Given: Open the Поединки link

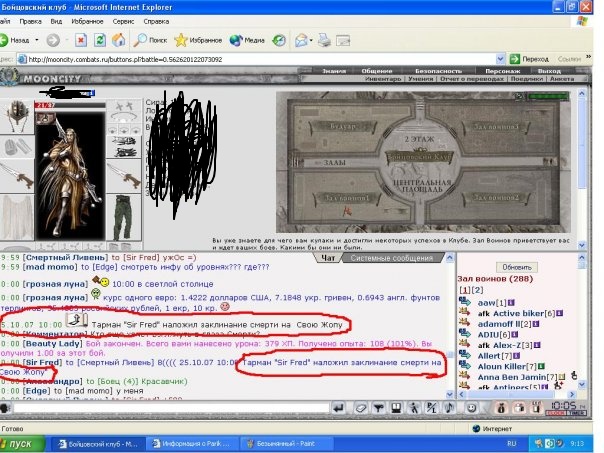Looking at the screenshot, I should [x=527, y=79].
